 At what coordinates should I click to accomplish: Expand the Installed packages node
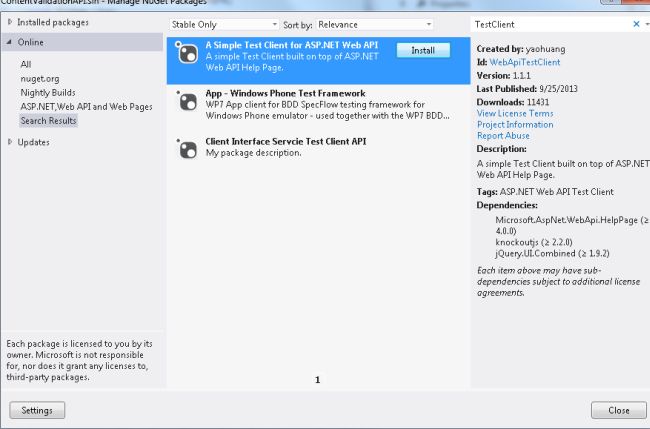[x=10, y=22]
